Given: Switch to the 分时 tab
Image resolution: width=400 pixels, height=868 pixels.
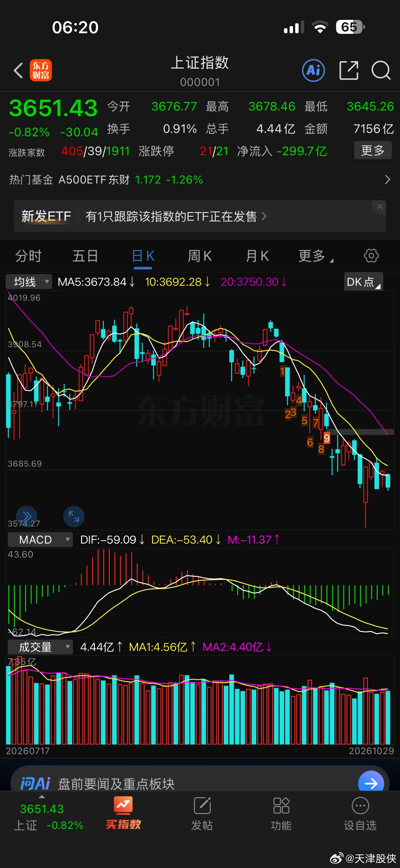Looking at the screenshot, I should point(28,256).
